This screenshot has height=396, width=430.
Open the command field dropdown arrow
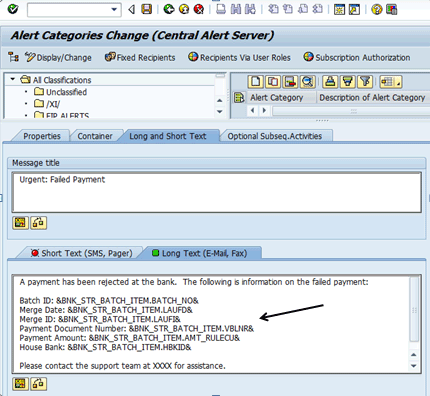click(x=114, y=10)
